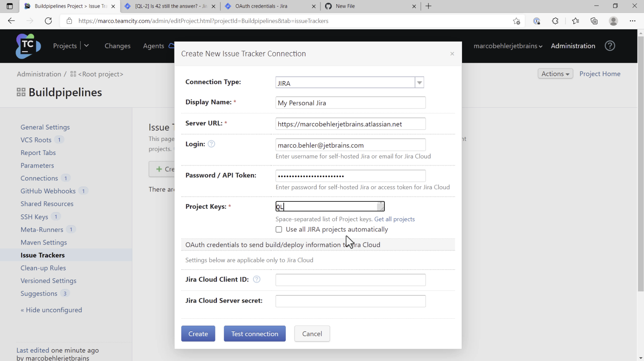Screen dimensions: 644x361
Task: Open the Connection Type dropdown
Action: [x=419, y=82]
